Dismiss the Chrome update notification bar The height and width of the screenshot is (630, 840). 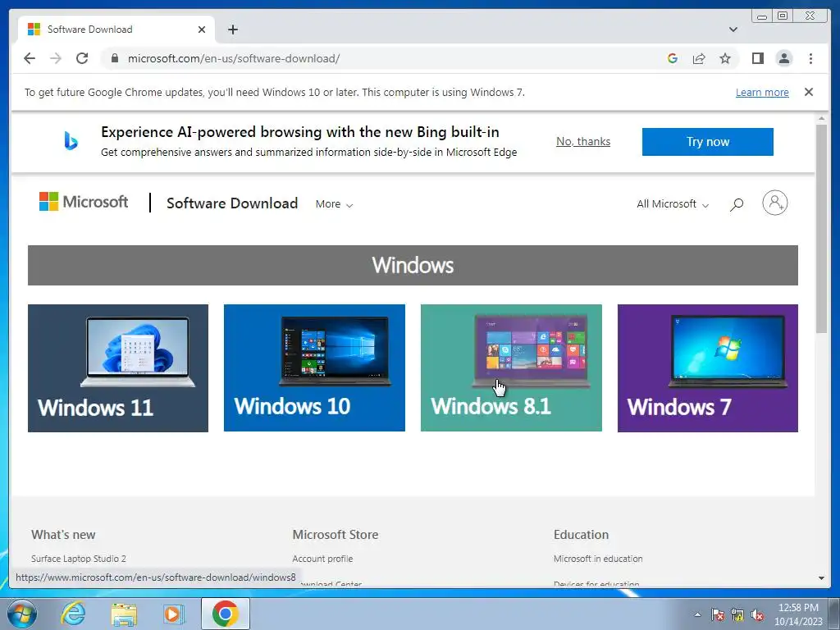[x=809, y=92]
